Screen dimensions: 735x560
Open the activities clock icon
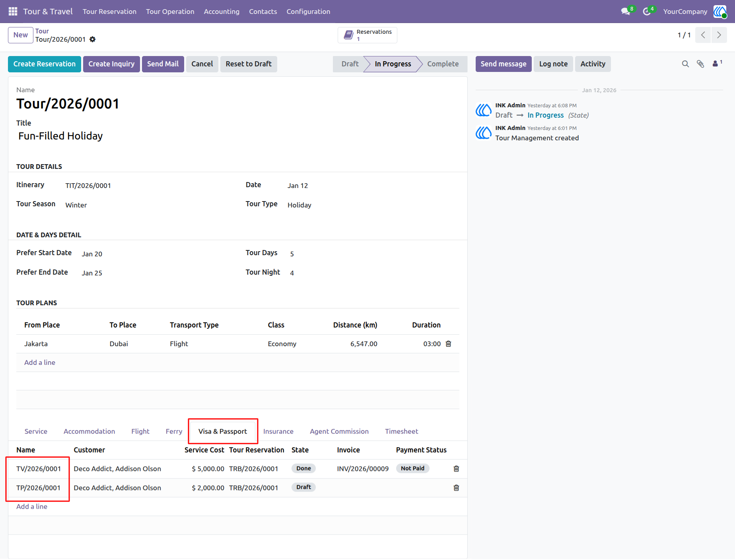tap(647, 12)
